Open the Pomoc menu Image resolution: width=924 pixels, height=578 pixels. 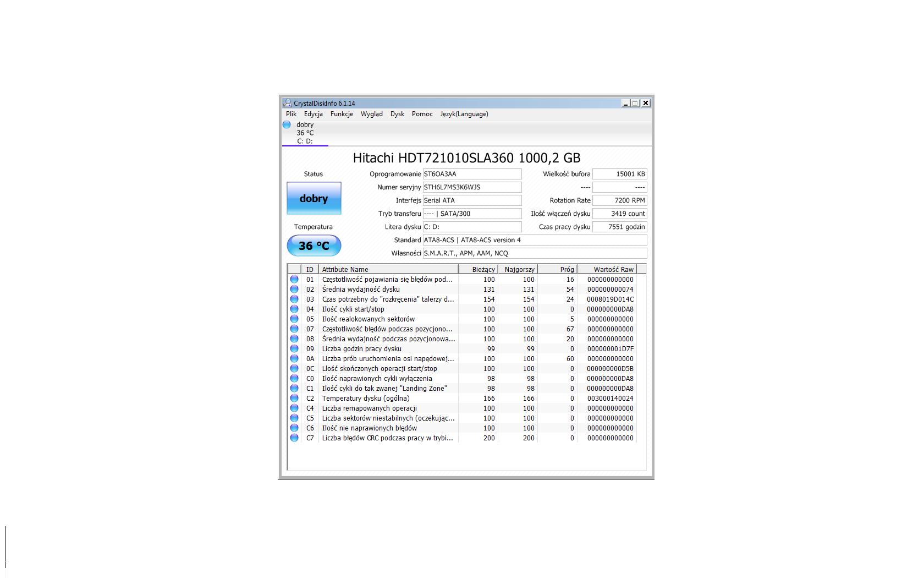(x=422, y=114)
